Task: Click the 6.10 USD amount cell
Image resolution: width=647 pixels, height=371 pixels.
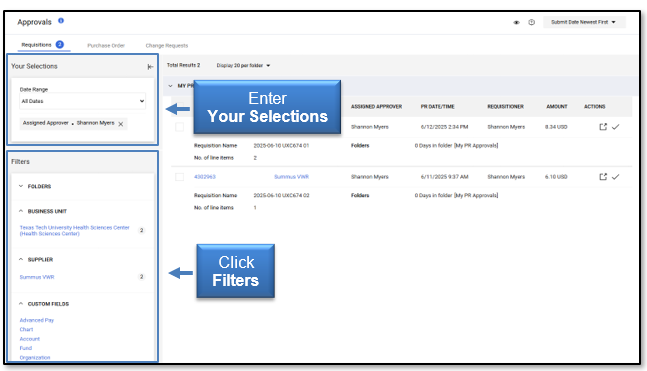Action: click(x=556, y=177)
